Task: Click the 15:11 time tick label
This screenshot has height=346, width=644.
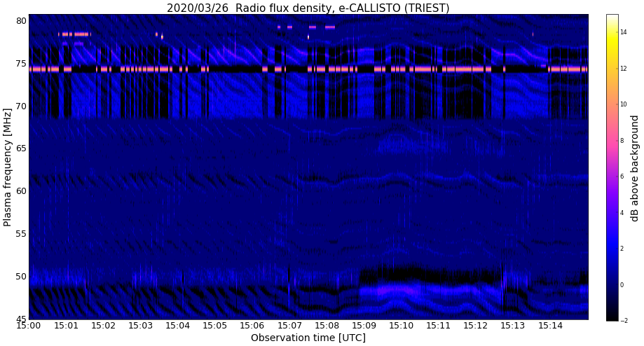Action: point(439,326)
